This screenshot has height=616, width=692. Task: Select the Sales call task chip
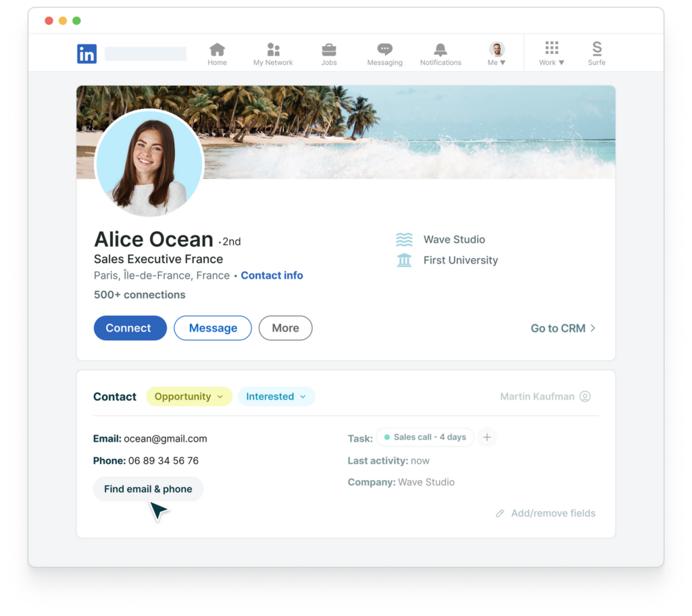(424, 437)
